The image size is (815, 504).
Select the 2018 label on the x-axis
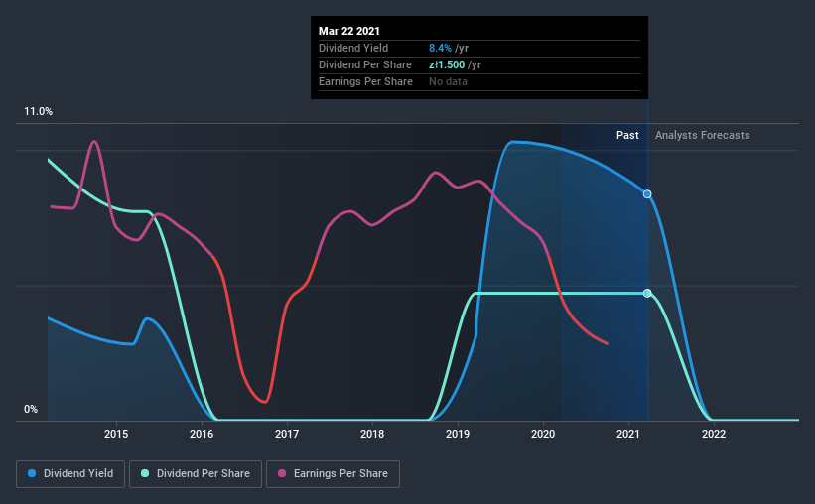372,434
